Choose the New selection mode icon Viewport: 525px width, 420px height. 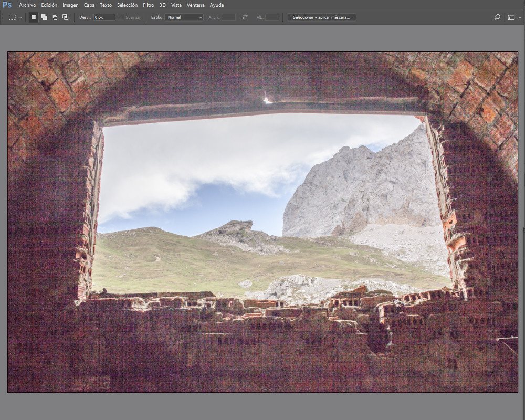34,17
